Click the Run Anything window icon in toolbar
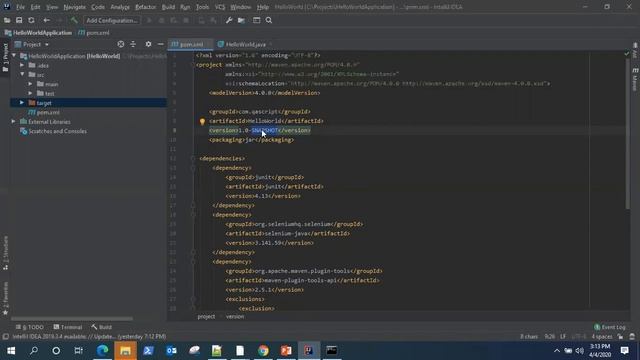Image resolution: width=640 pixels, height=360 pixels. tap(256, 20)
